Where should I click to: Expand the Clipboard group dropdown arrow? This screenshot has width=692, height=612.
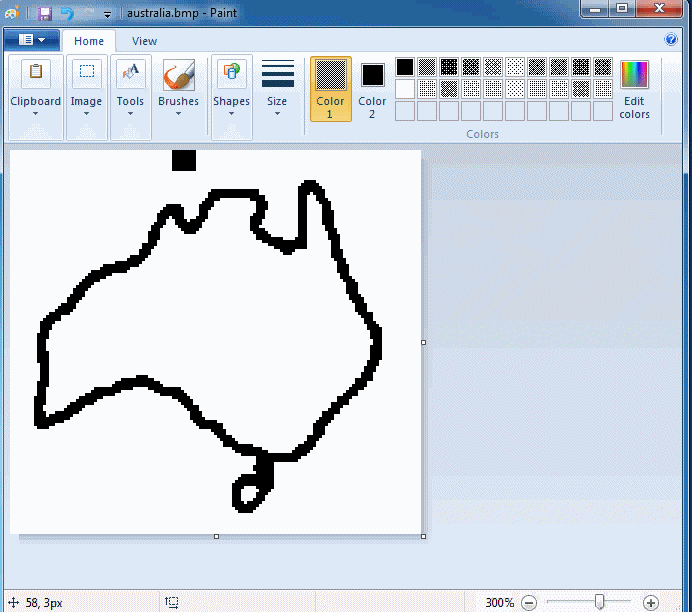click(36, 114)
